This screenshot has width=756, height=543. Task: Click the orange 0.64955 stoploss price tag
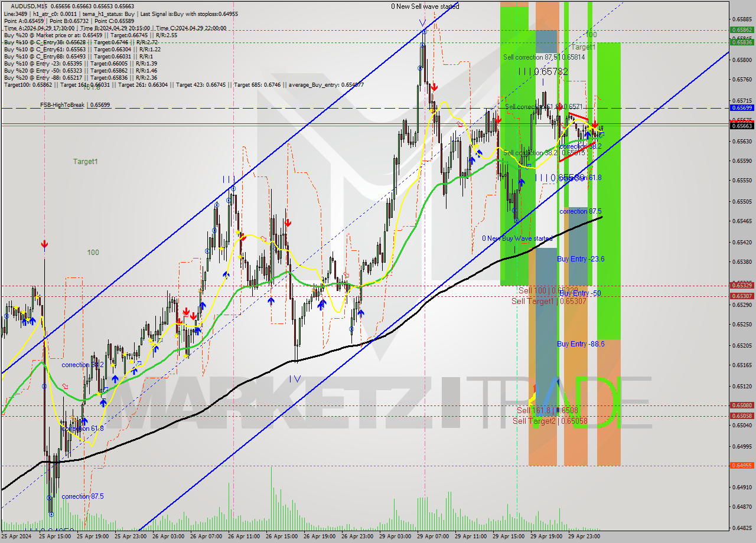tap(742, 465)
